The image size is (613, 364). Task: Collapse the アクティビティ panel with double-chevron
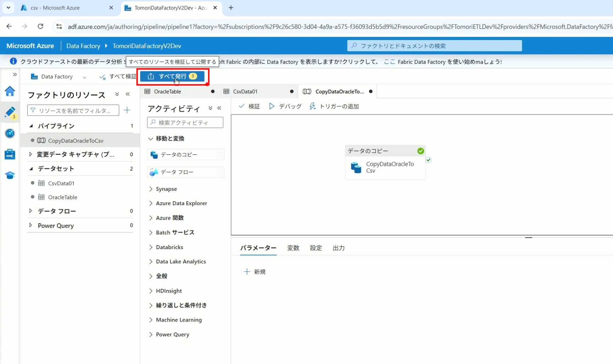[x=219, y=108]
